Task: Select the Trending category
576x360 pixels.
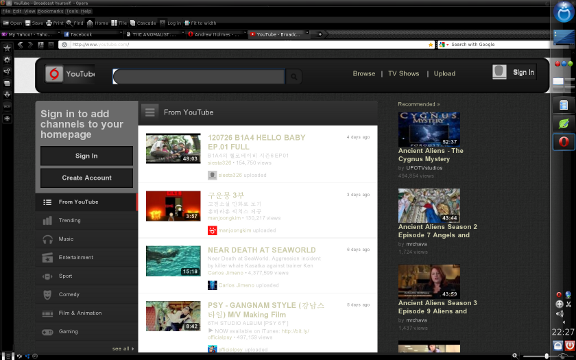Action: pos(86,220)
